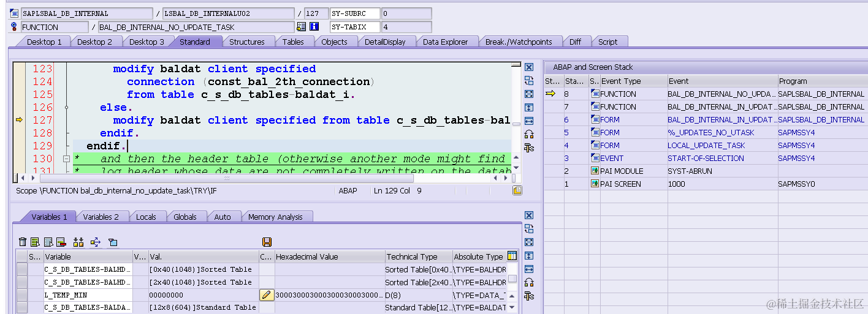Click the SY-SUBRC value field

pyautogui.click(x=406, y=13)
